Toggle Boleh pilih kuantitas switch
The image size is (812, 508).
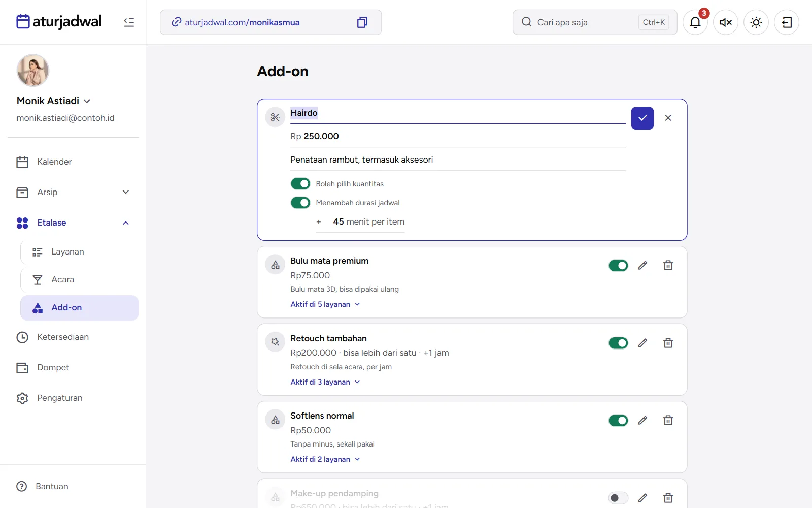[x=300, y=183]
